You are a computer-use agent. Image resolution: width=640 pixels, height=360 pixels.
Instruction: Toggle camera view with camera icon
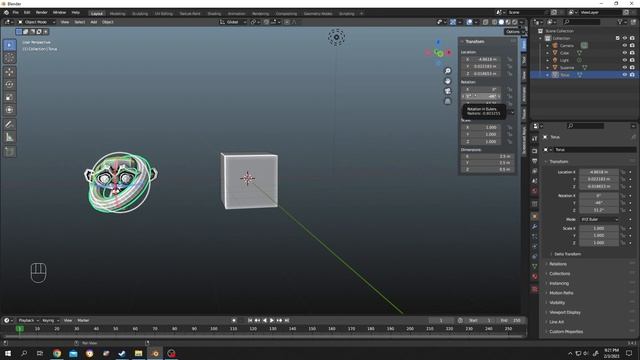pyautogui.click(x=447, y=91)
